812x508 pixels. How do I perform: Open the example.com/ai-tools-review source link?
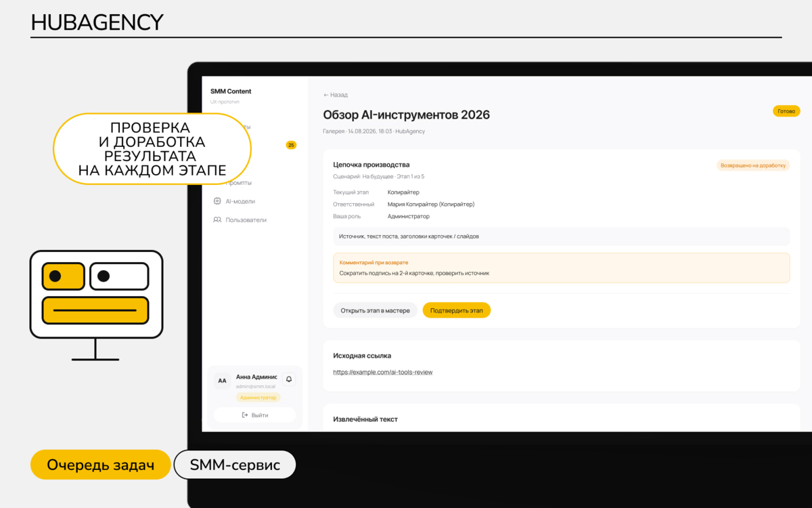pyautogui.click(x=383, y=372)
